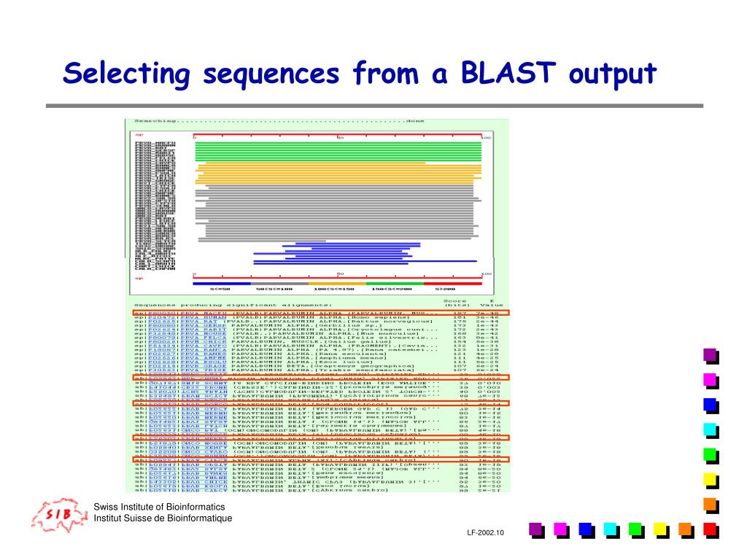Click the slide title 'Selecting sequences from a BLAST output'
This screenshot has width=747, height=560.
(360, 74)
